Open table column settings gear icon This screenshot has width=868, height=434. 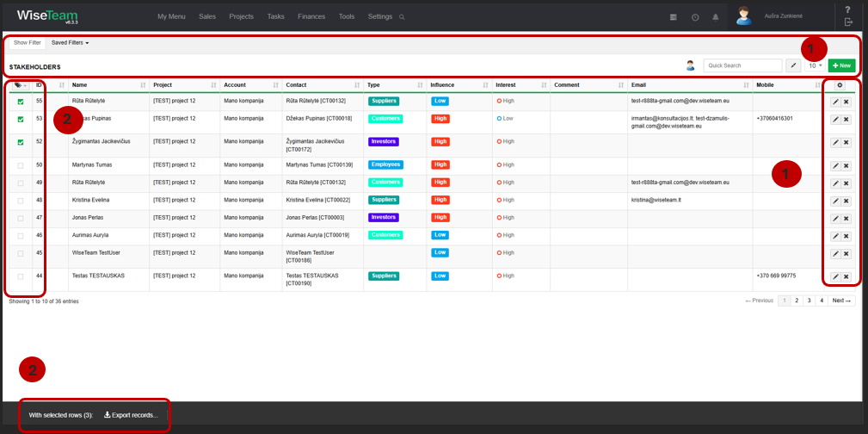840,85
